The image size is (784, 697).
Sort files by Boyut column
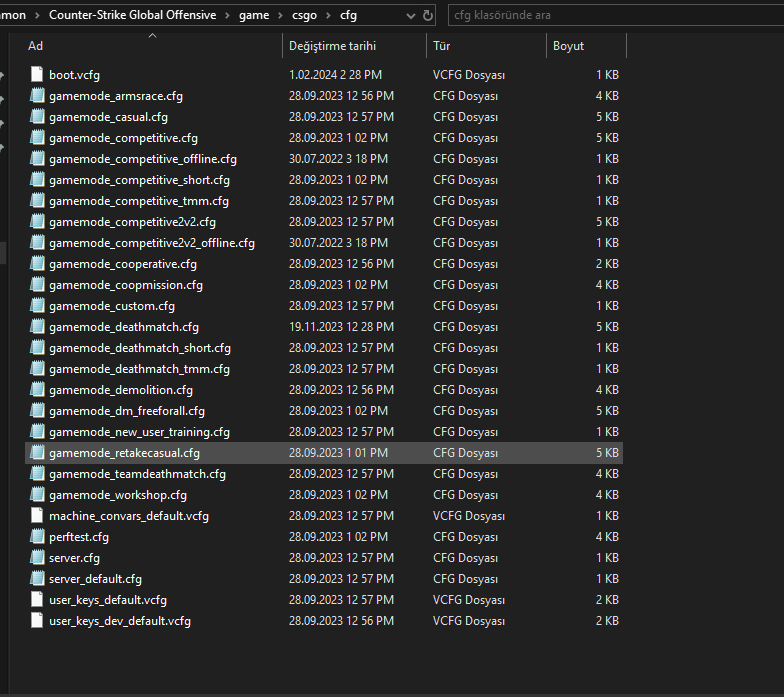586,46
